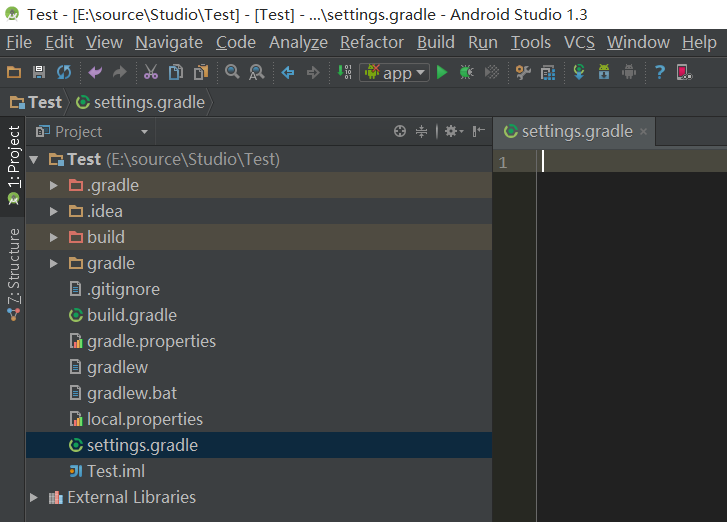Expand the .idea folder
The width and height of the screenshot is (727, 522).
coord(54,211)
